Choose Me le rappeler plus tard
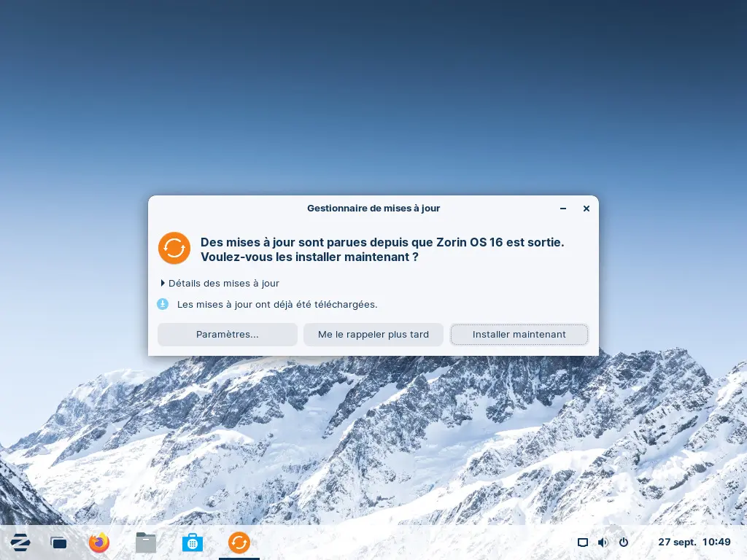 click(373, 335)
